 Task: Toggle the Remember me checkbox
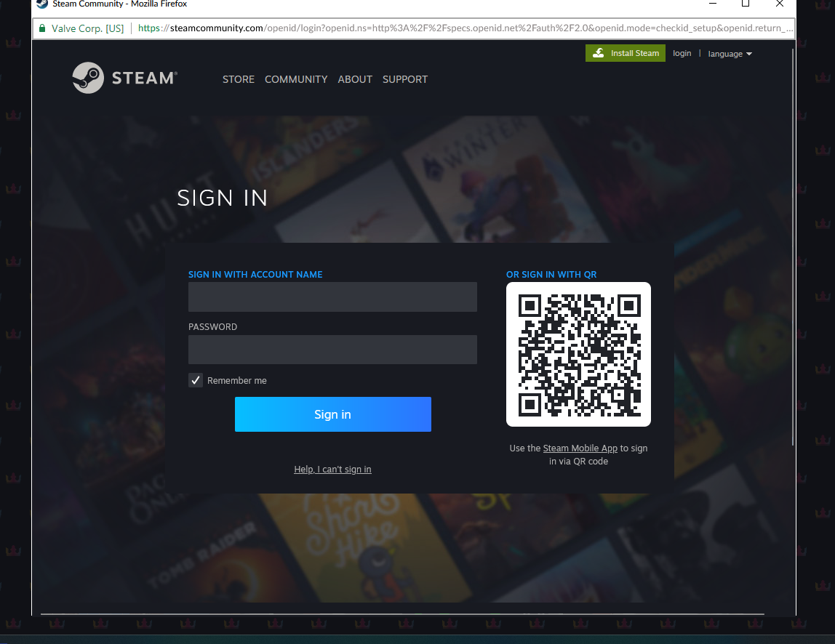tap(196, 380)
